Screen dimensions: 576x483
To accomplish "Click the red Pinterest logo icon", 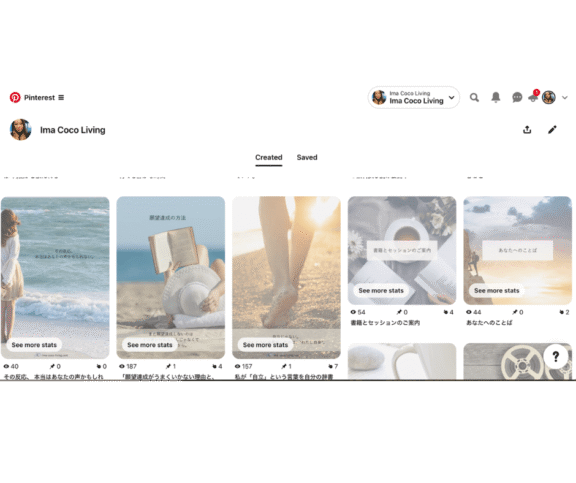I will click(15, 97).
